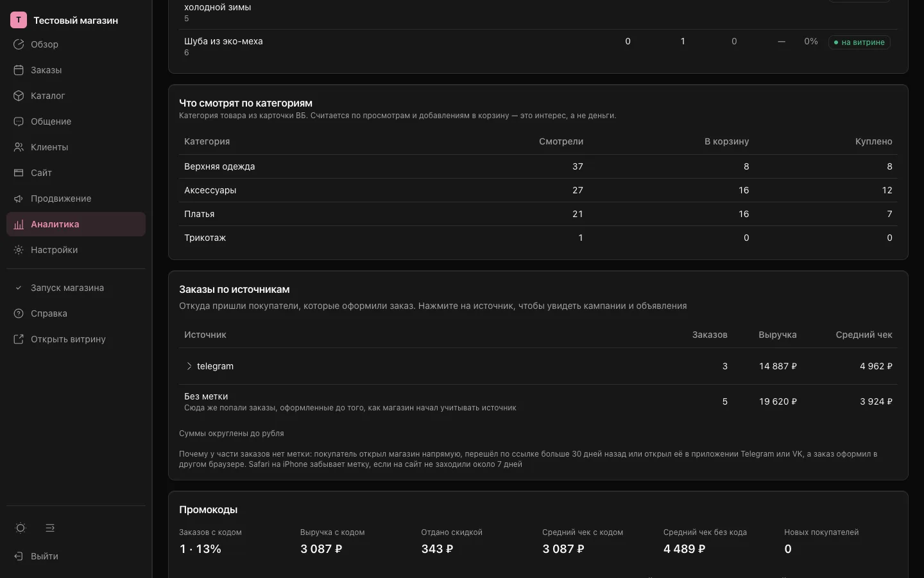This screenshot has width=924, height=578.
Task: Click the Открыть витрину link
Action: (x=76, y=339)
